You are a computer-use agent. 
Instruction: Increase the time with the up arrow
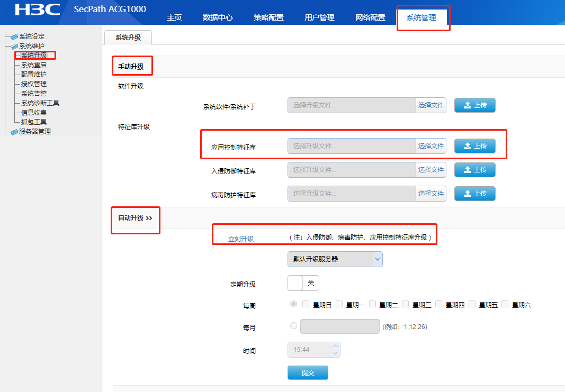point(335,346)
